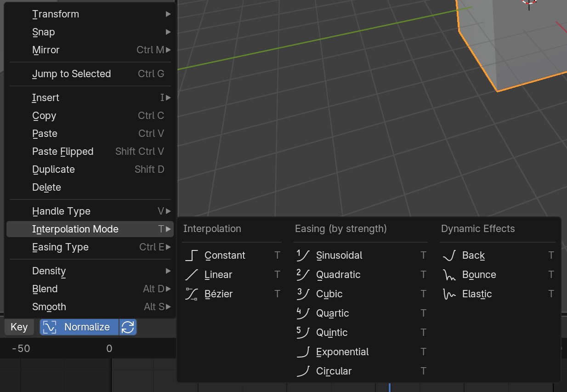Expand the Smooth submenu
This screenshot has width=567, height=392.
pyautogui.click(x=90, y=307)
